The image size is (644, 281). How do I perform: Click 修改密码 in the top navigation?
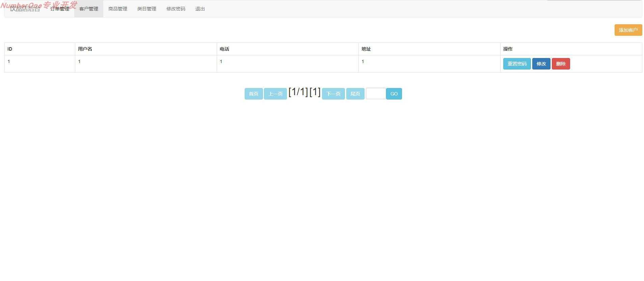coord(176,9)
